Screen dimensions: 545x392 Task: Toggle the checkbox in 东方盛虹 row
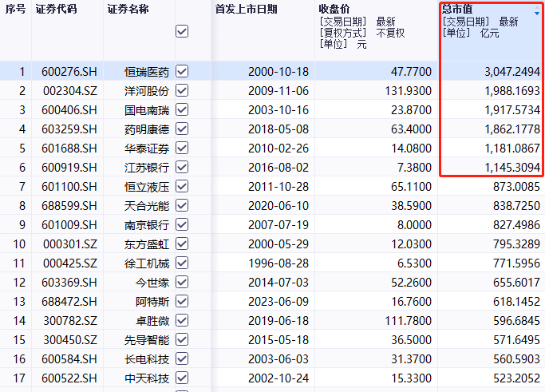point(182,244)
